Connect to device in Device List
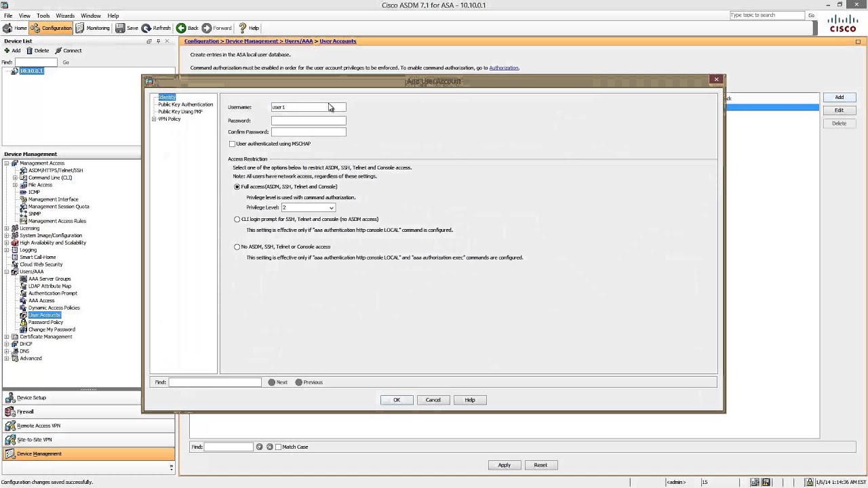Image resolution: width=868 pixels, height=488 pixels. pyautogui.click(x=68, y=50)
